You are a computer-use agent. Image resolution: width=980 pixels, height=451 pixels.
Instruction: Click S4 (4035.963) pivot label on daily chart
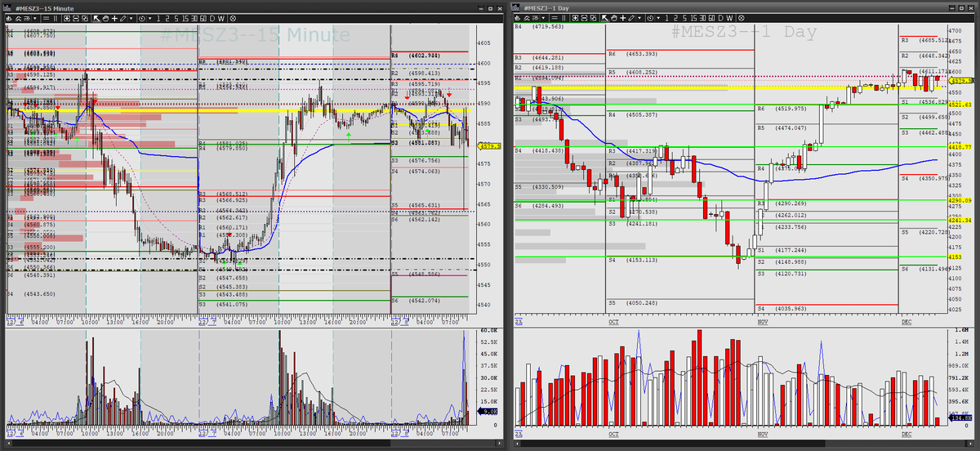(780, 308)
